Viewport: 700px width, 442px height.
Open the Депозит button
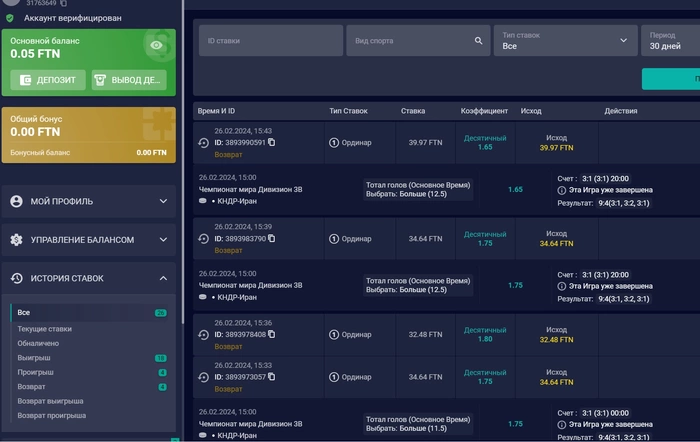click(48, 80)
